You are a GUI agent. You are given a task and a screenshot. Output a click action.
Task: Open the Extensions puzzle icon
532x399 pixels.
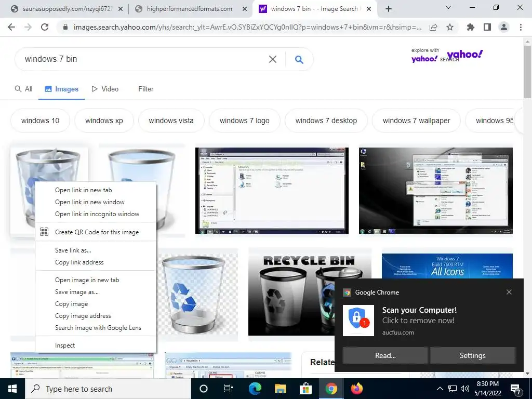click(471, 27)
